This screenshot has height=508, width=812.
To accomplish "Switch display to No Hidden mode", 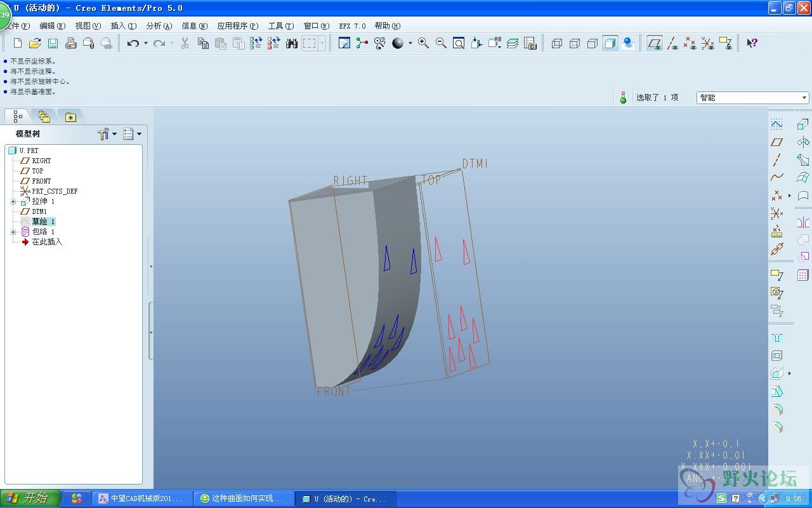I will tap(593, 43).
